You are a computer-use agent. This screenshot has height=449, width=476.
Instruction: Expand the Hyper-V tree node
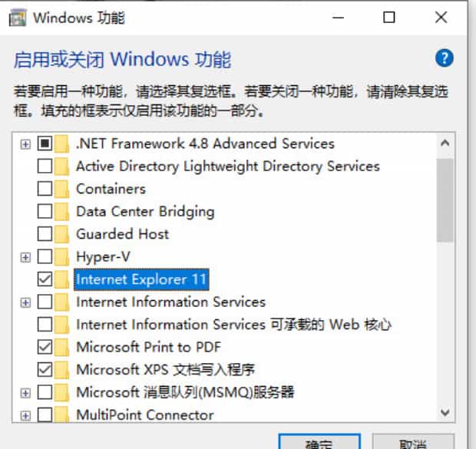tap(25, 257)
